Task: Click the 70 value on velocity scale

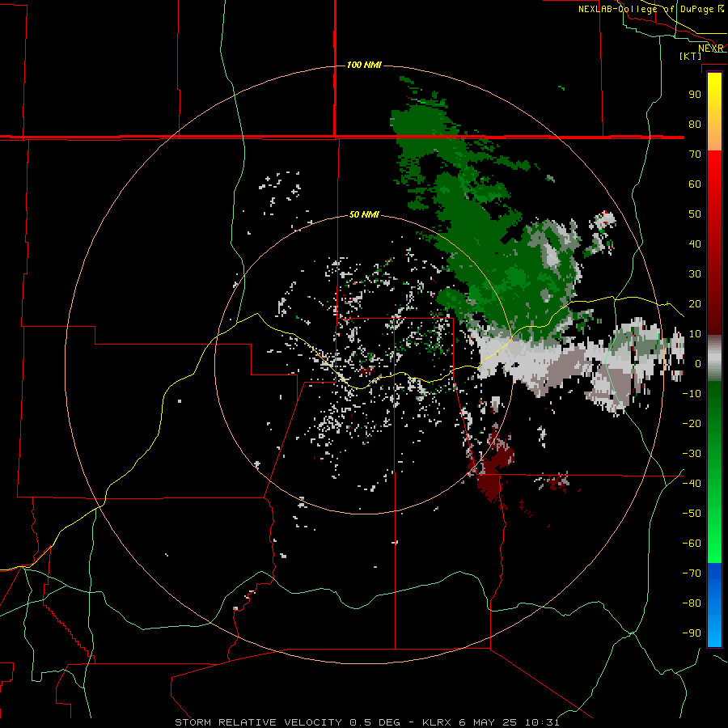Action: click(x=695, y=154)
